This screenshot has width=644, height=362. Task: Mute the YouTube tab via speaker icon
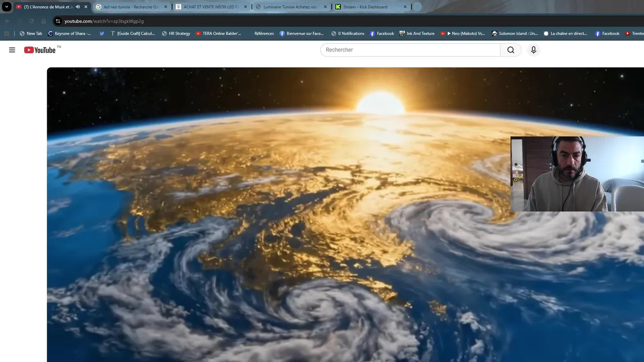(77, 7)
